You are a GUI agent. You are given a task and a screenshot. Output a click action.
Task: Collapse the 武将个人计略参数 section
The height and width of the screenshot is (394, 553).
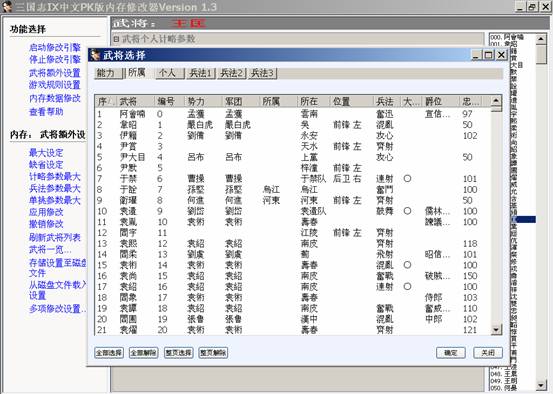point(116,39)
